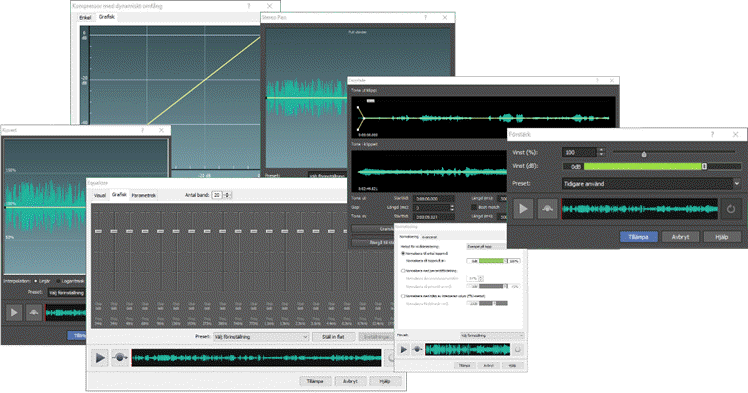The height and width of the screenshot is (393, 748).
Task: Click bypass icon in the Equalizer dialog
Action: pos(120,357)
